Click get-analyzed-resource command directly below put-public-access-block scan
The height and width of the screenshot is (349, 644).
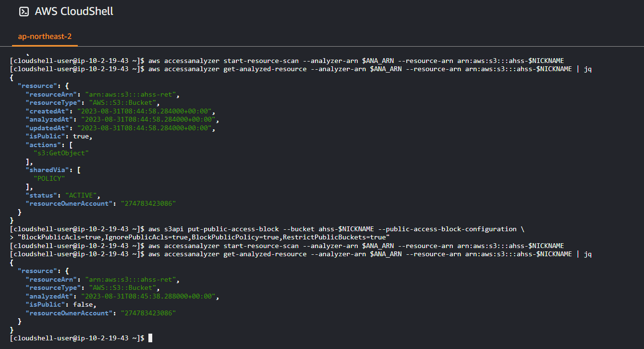pos(301,254)
